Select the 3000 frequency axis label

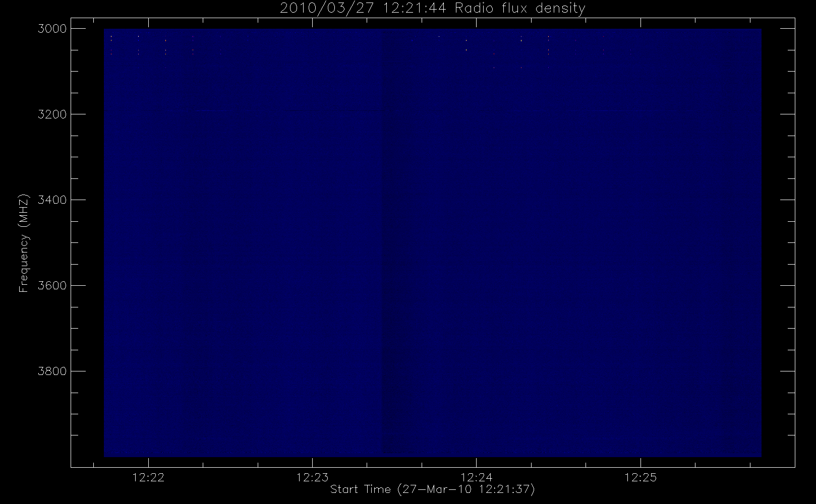coord(52,29)
